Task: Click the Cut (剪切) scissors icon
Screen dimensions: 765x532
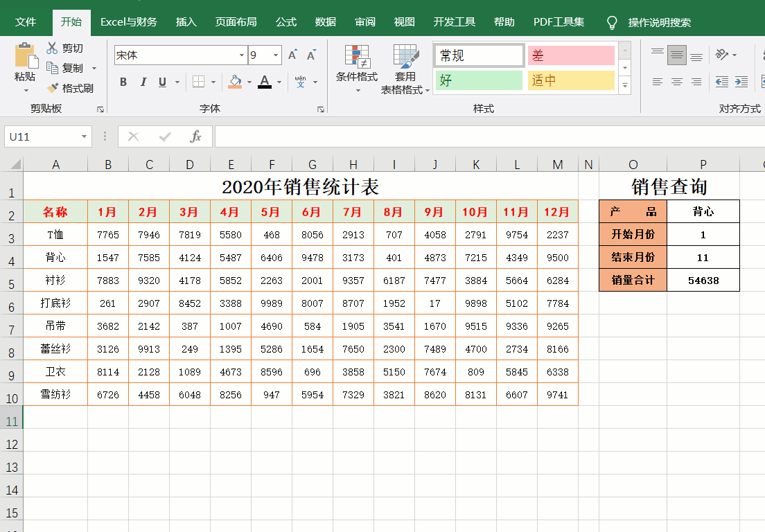Action: 52,48
